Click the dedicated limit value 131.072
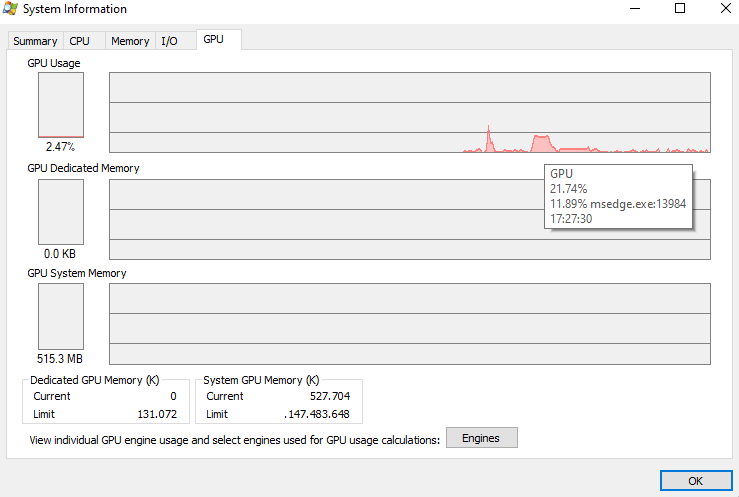The height and width of the screenshot is (497, 739). click(157, 414)
